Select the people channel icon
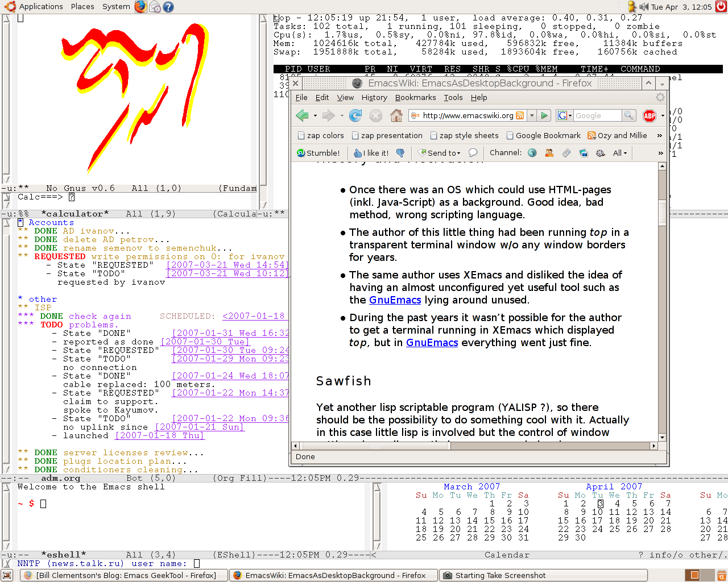The image size is (728, 582). pos(549,153)
